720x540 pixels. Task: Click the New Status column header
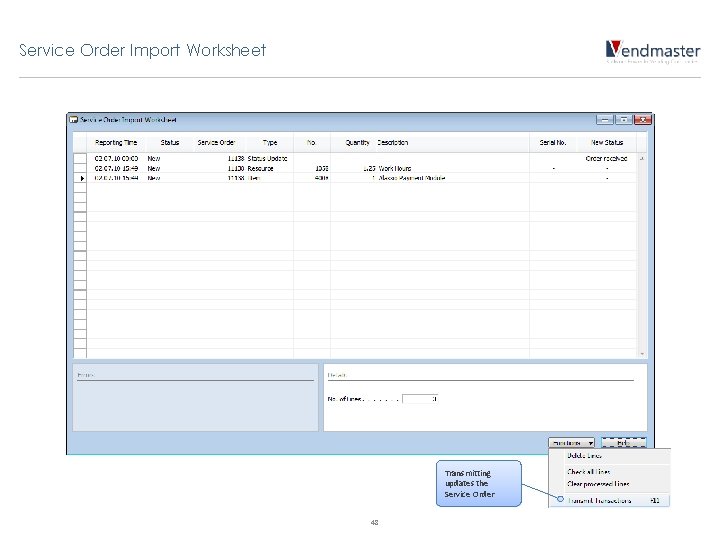[607, 143]
